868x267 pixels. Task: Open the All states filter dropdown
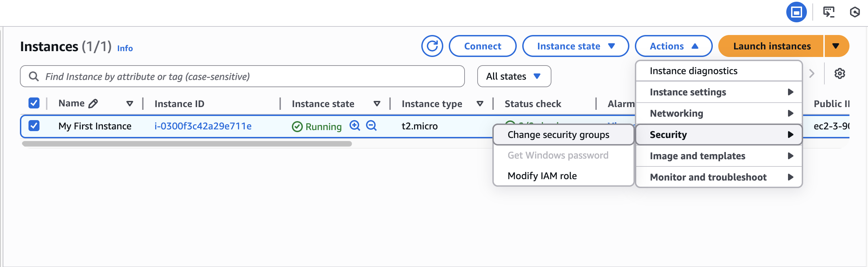pos(514,76)
